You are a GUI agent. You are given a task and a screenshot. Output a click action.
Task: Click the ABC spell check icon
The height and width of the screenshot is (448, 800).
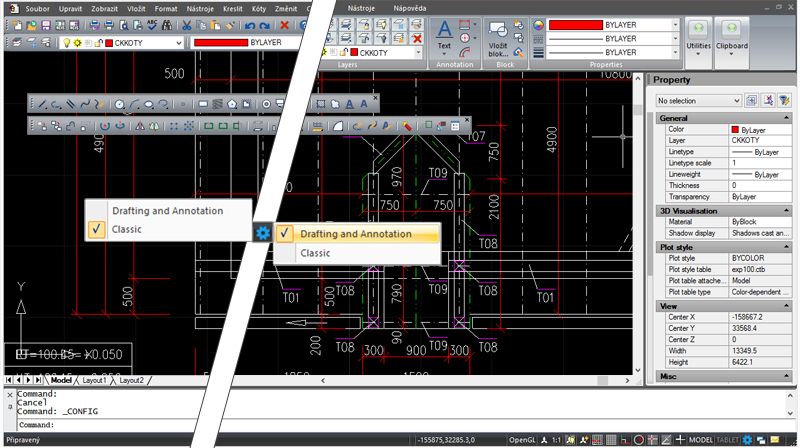[152, 25]
